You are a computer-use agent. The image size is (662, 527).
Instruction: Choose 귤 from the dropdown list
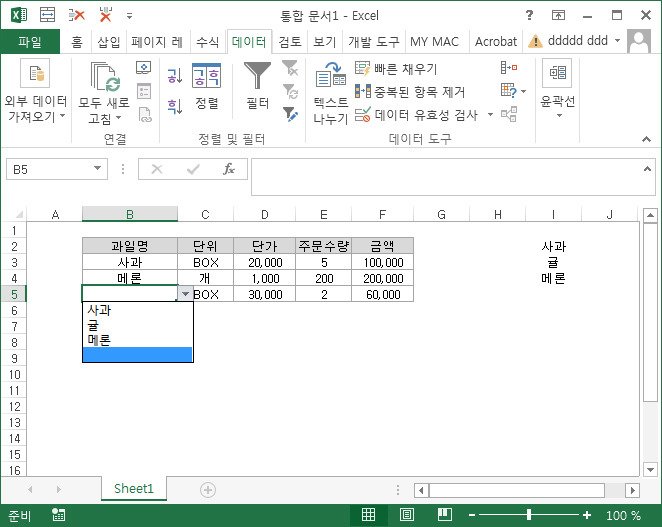[137, 325]
